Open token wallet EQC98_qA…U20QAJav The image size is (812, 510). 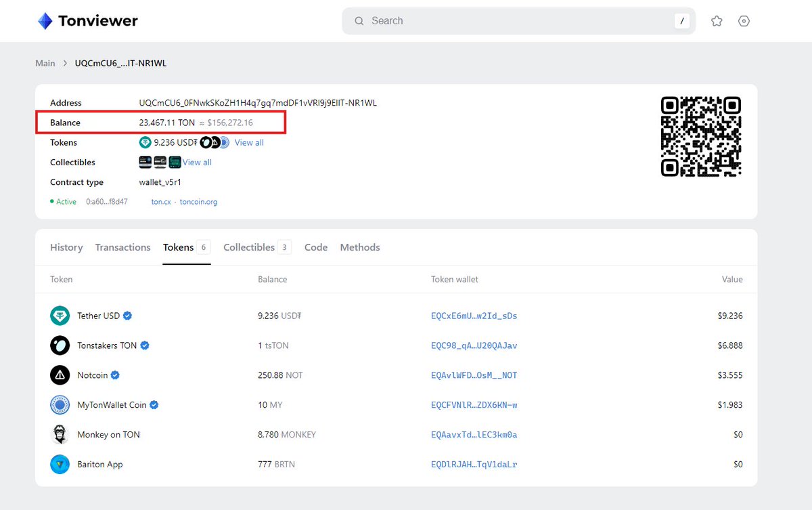point(474,345)
